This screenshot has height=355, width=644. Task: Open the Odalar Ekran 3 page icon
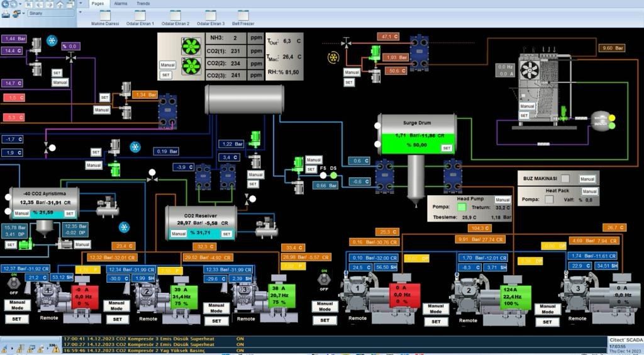tap(211, 16)
